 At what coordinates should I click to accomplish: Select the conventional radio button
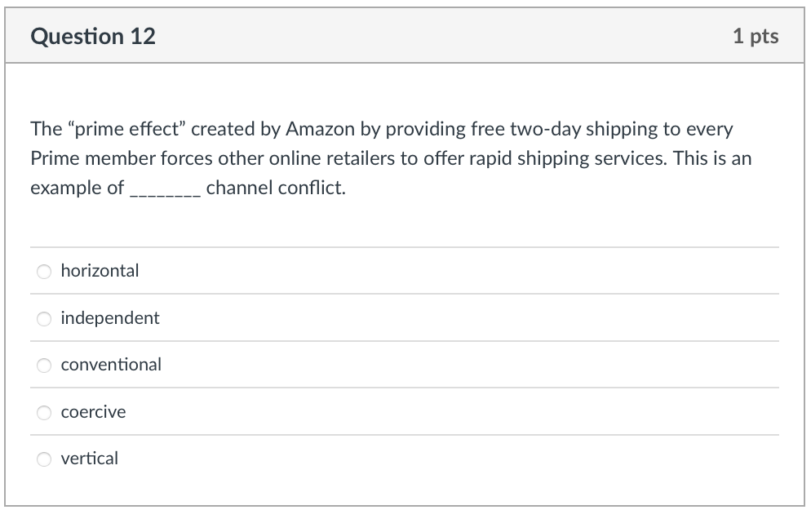pyautogui.click(x=44, y=366)
